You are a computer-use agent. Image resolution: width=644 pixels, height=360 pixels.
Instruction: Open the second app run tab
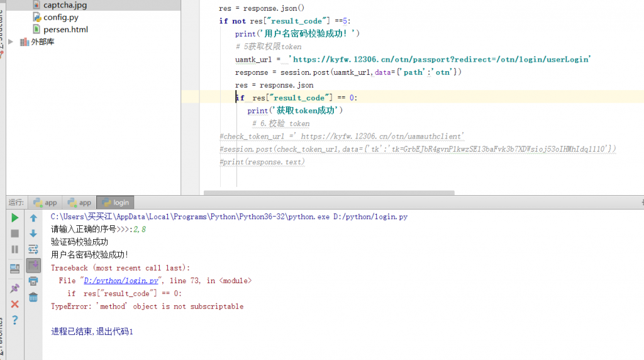point(79,203)
